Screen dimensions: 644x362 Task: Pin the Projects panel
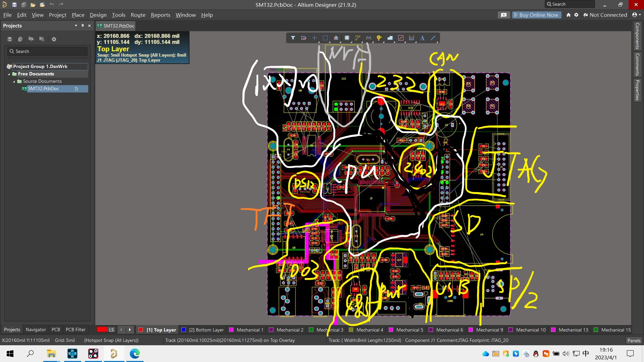(83, 26)
